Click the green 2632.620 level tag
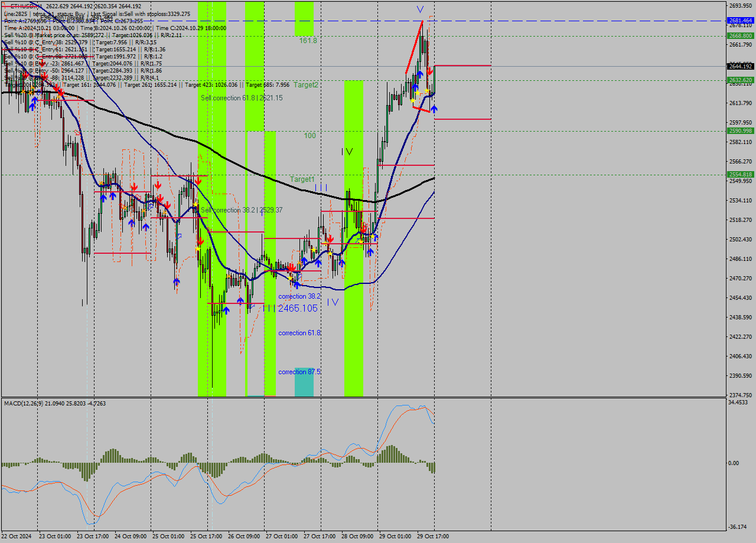Viewport: 756px width, 543px height. tap(740, 80)
